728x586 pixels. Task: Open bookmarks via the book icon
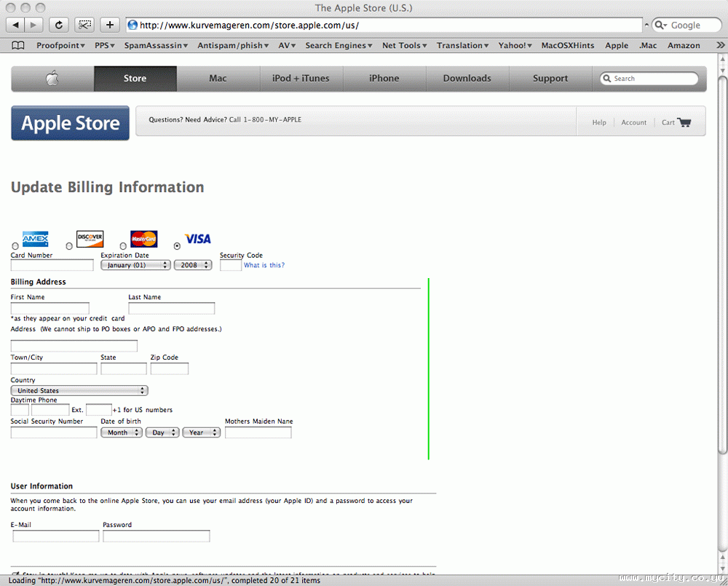(17, 46)
